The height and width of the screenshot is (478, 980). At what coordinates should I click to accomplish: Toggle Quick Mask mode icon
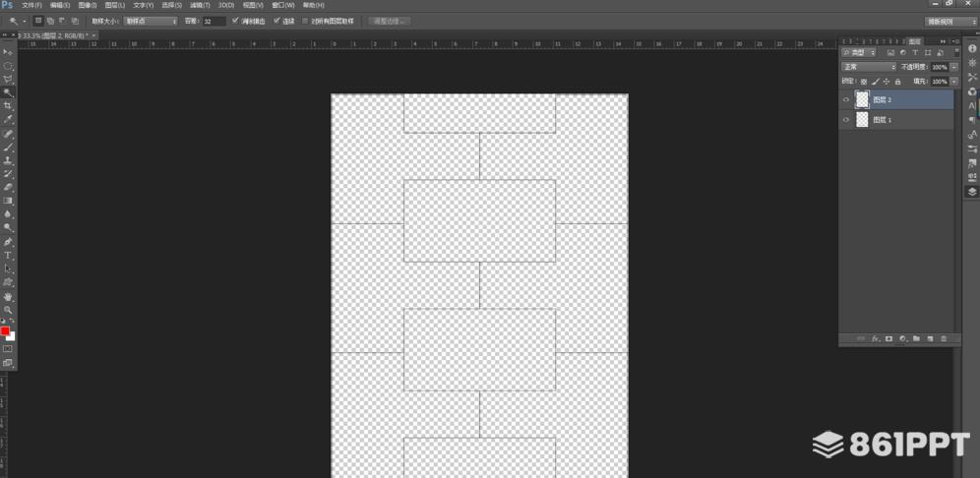coord(8,348)
